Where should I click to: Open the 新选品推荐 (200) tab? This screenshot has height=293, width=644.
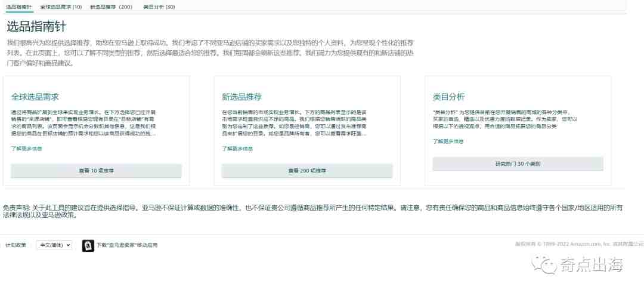click(111, 7)
